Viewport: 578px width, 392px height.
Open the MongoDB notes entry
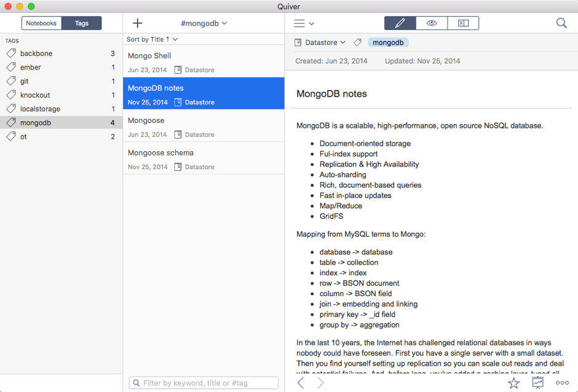204,93
